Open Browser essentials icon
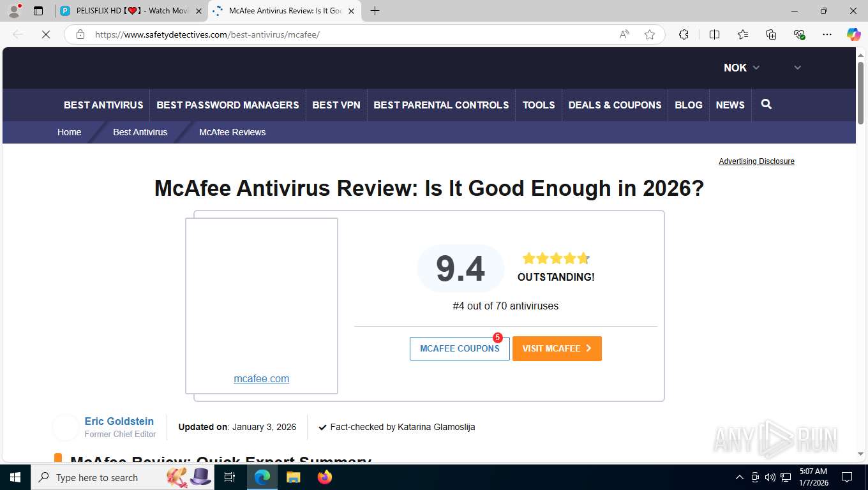The height and width of the screenshot is (490, 868). (799, 34)
